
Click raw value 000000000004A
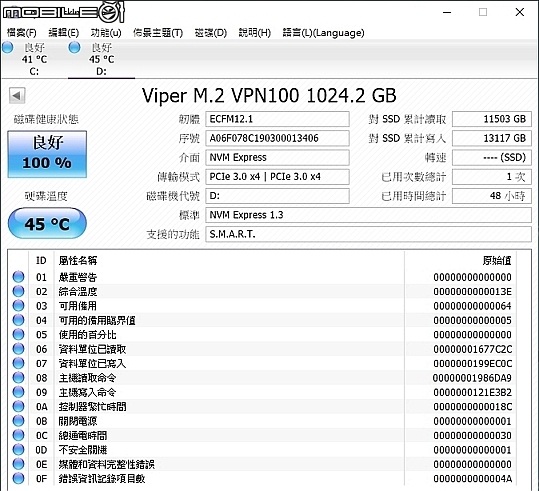pyautogui.click(x=473, y=479)
